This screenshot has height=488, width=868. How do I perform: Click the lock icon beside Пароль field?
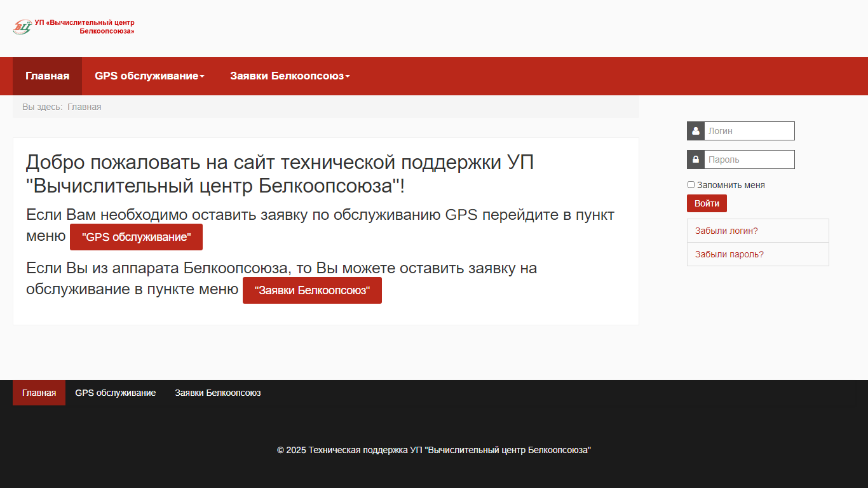pos(696,159)
